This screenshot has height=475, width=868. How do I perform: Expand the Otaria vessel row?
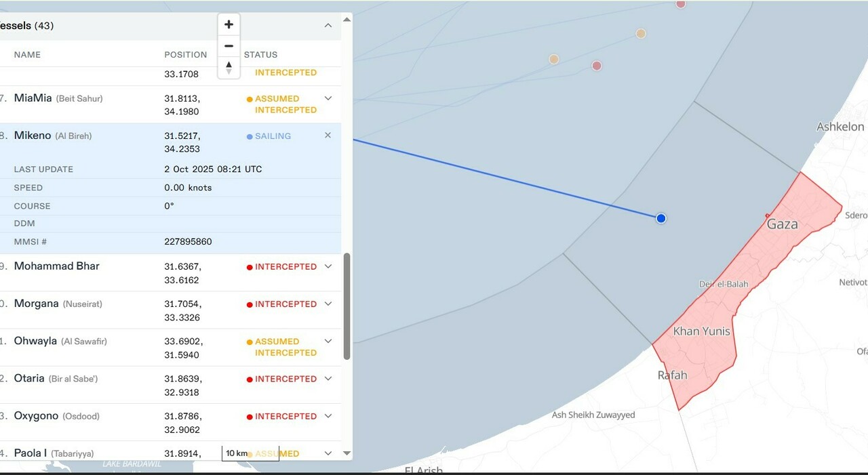click(x=328, y=379)
